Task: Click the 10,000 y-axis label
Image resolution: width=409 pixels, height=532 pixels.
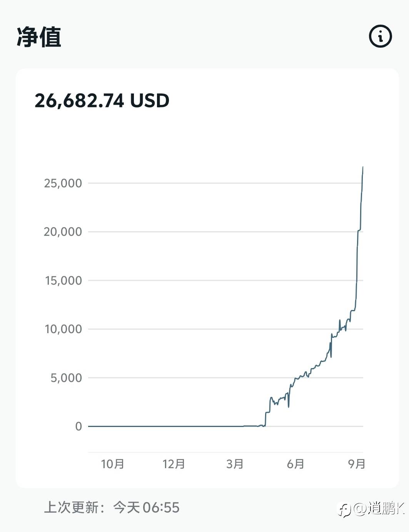Action: point(63,329)
